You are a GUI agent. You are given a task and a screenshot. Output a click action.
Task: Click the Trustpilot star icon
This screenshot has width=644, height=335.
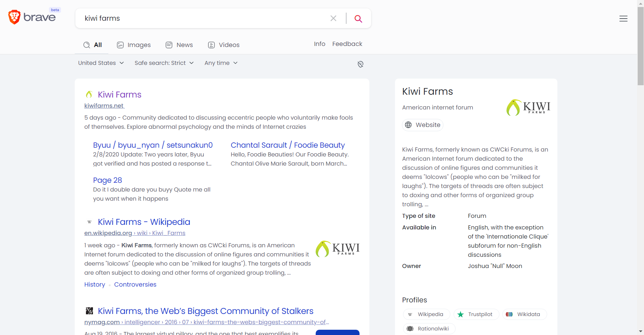click(x=461, y=314)
